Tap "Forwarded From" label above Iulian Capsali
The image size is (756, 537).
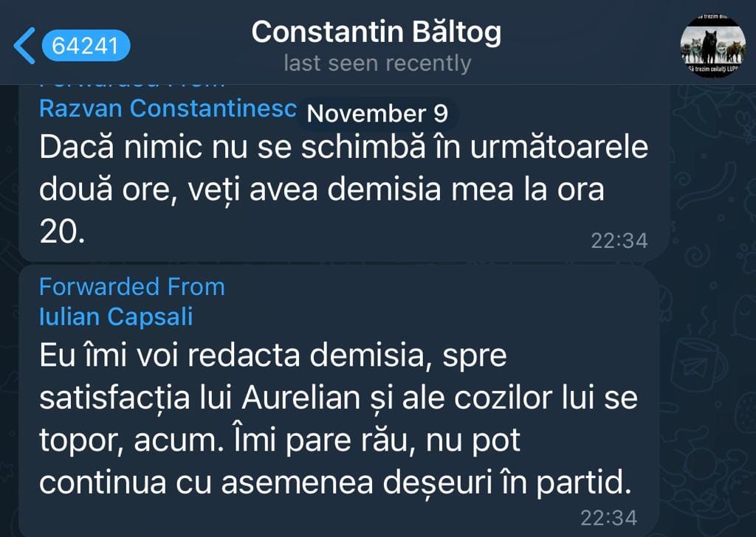pos(131,286)
